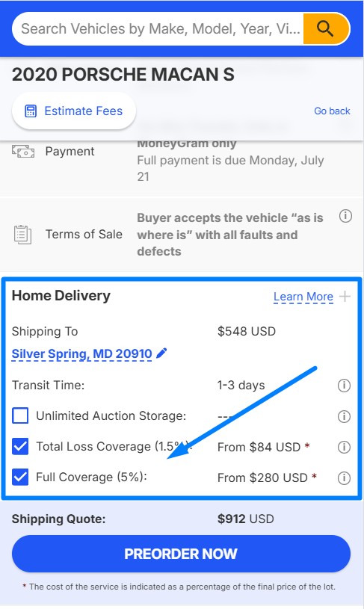Click the PREORDER NOW button
The height and width of the screenshot is (609, 364).
coord(181,554)
